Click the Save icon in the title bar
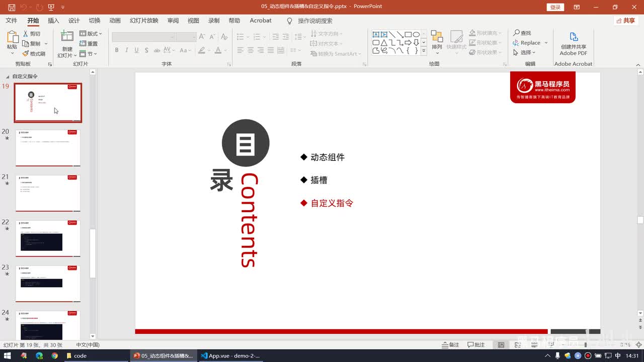644x362 pixels. (12, 7)
